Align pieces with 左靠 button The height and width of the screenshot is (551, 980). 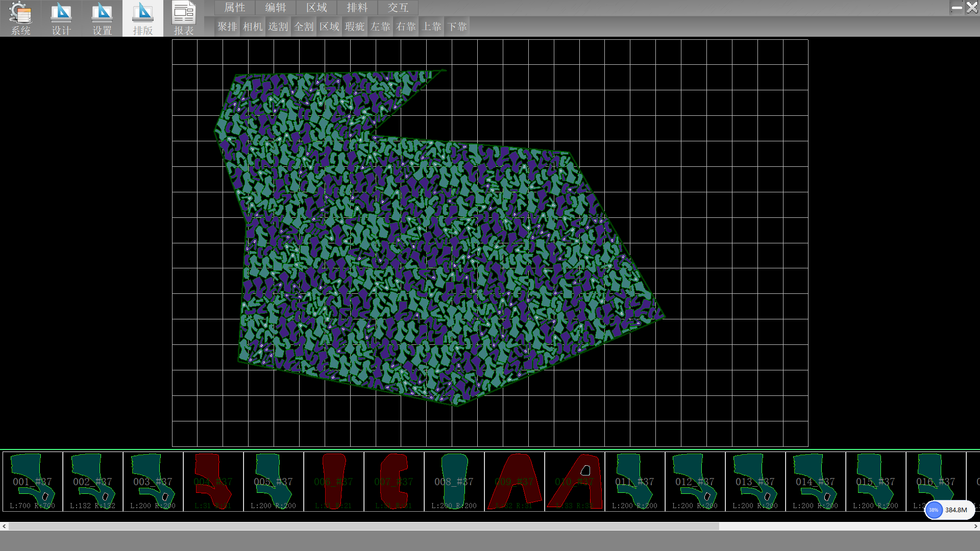pyautogui.click(x=380, y=27)
